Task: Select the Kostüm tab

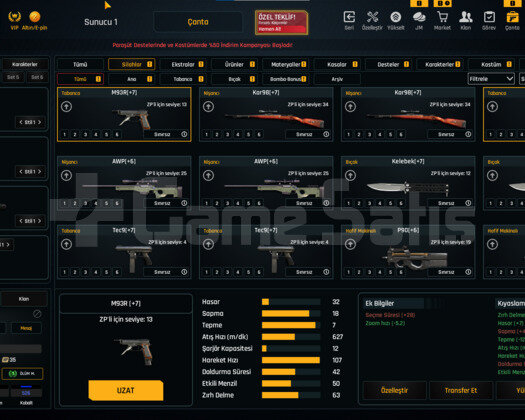Action: pyautogui.click(x=491, y=64)
